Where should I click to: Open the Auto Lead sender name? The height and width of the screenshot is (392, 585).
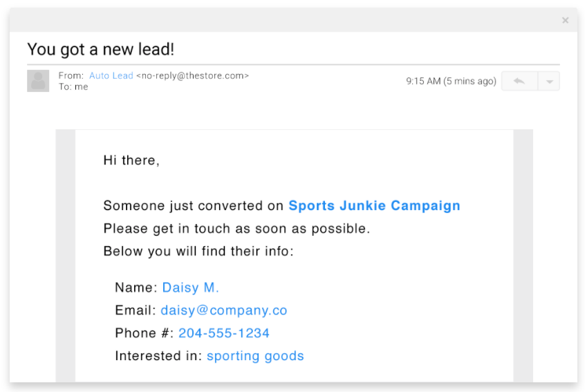pos(111,75)
